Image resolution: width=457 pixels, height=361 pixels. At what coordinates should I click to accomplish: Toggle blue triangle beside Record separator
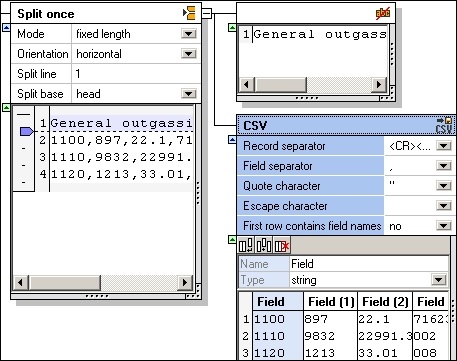point(232,140)
